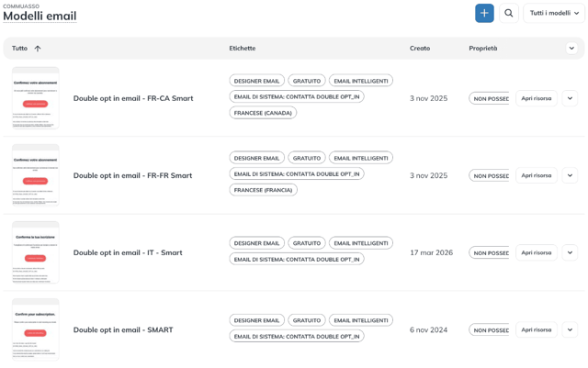Viewport: 588px width, 368px height.
Task: Click NON POSSED badge in FR-CA row
Action: (489, 98)
